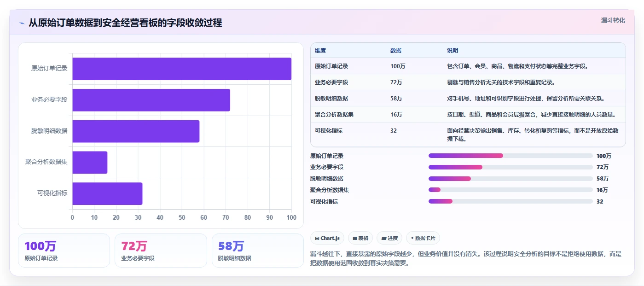Click the 16万 value in table
The image size is (644, 286).
tap(396, 115)
